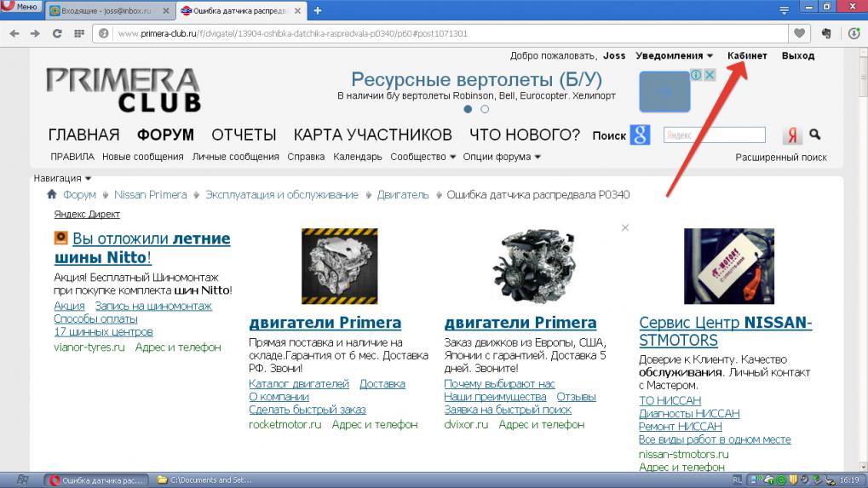Expand Опции форума dropdown
This screenshot has height=488, width=868.
pyautogui.click(x=502, y=157)
